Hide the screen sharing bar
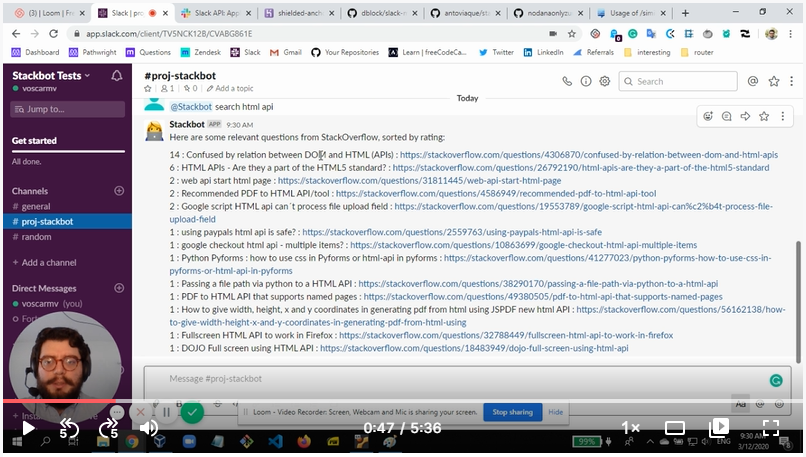This screenshot has width=806, height=457. [x=555, y=412]
